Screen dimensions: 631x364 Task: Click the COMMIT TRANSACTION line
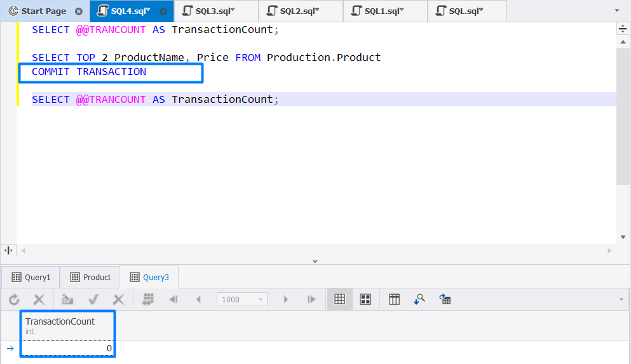pyautogui.click(x=89, y=72)
